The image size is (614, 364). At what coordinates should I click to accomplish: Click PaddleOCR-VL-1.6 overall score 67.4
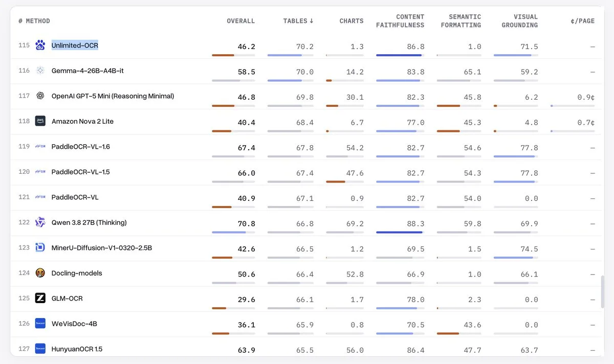[x=246, y=148]
